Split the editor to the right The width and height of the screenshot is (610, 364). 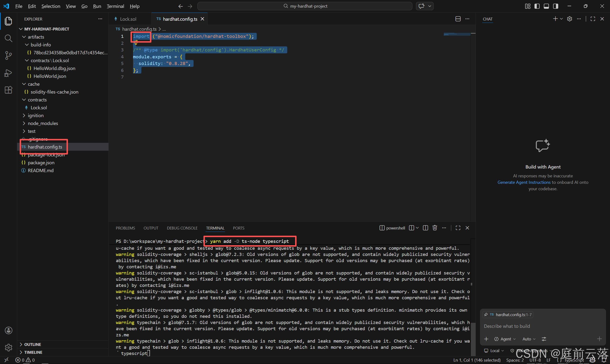pos(458,19)
